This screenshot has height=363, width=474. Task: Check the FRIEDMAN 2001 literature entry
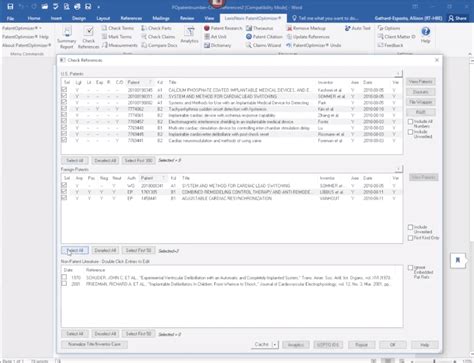tap(64, 284)
